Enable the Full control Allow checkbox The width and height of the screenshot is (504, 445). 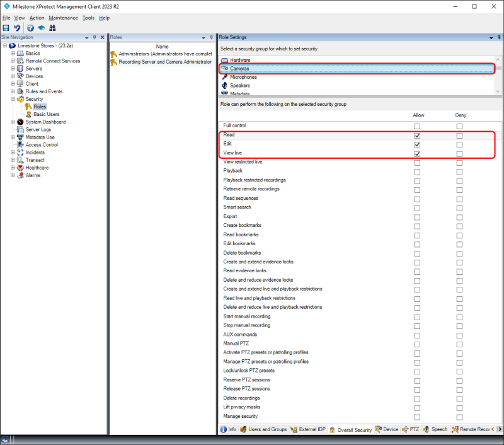[x=417, y=125]
